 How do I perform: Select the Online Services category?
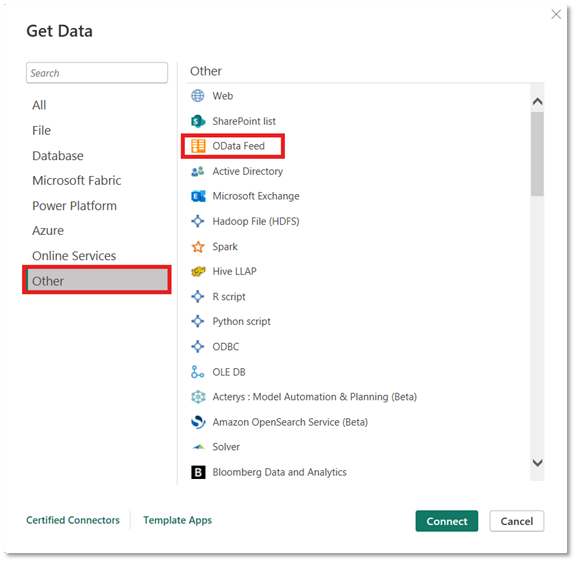coord(74,256)
